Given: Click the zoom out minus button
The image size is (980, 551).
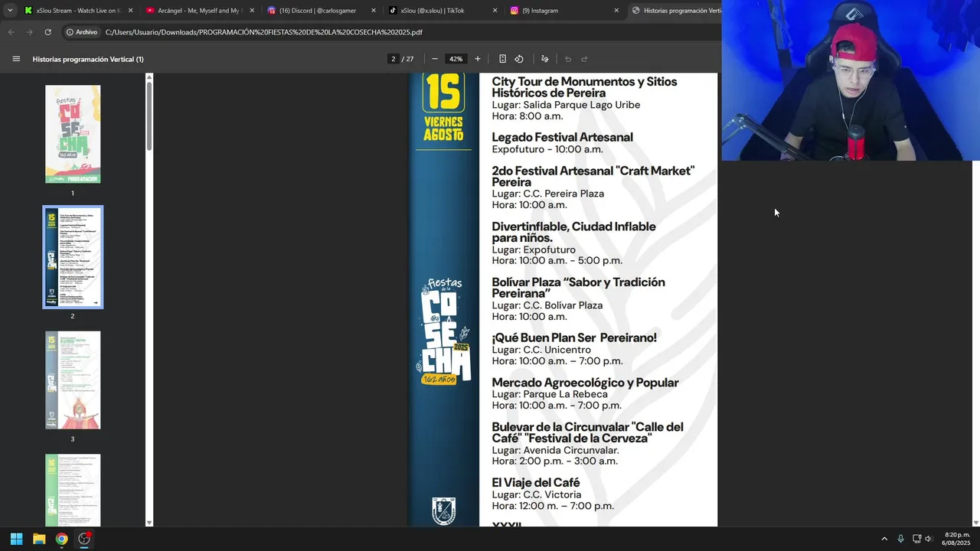Looking at the screenshot, I should pos(435,59).
